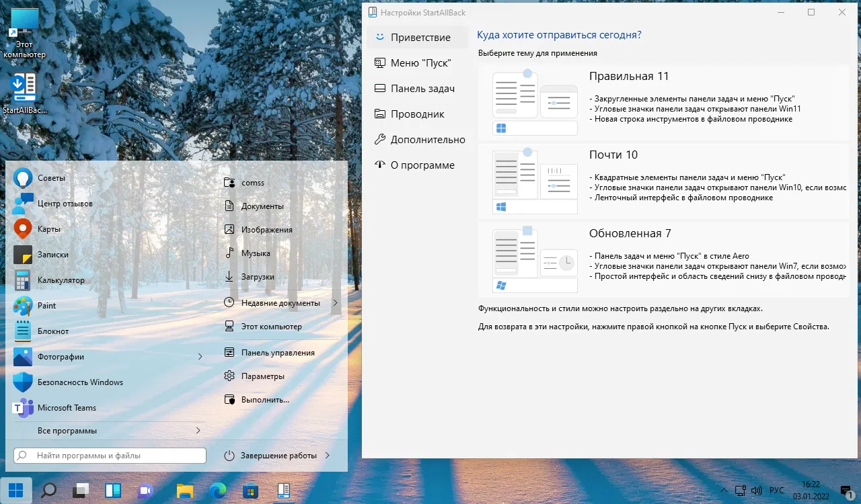This screenshot has width=861, height=504.
Task: Open the Paint app icon
Action: [x=24, y=306]
